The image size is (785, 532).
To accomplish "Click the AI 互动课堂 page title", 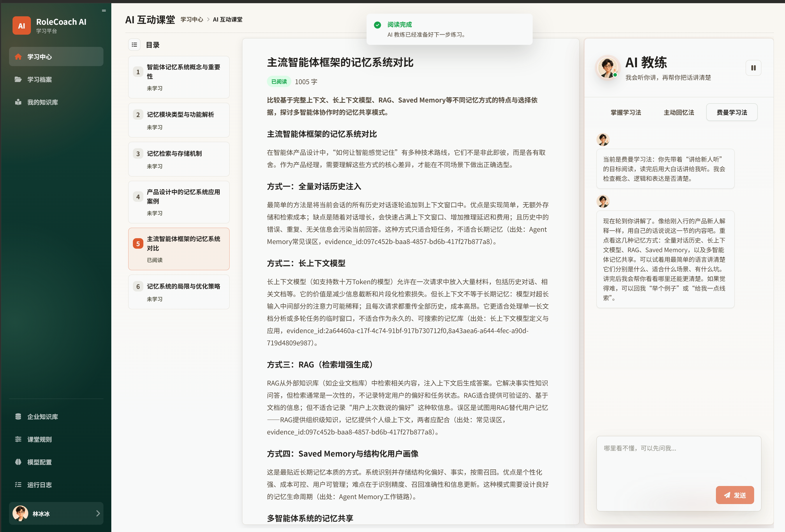I will click(x=150, y=20).
